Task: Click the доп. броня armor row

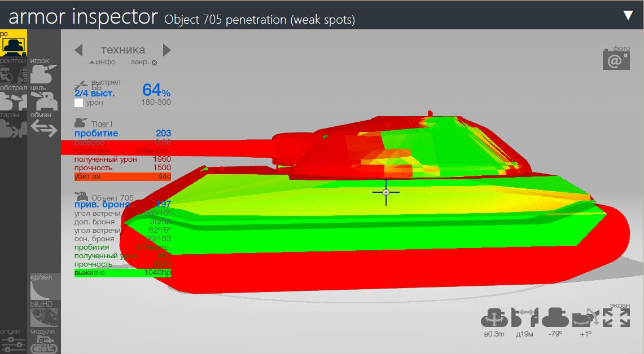Action: 123,222
